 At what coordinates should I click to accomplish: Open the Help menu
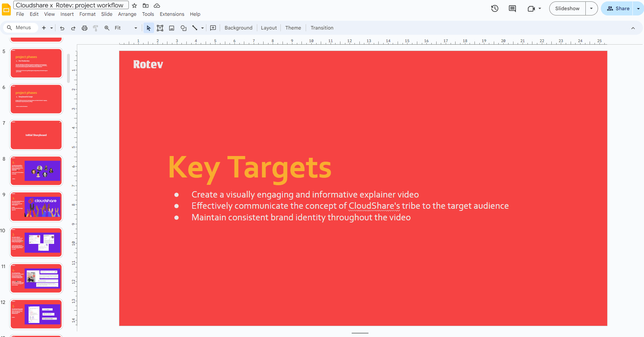[x=195, y=14]
